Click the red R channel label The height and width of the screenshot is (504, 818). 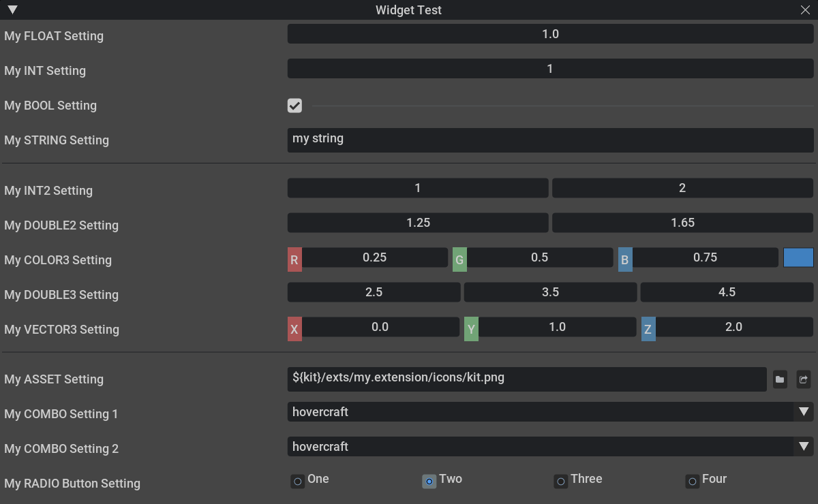294,260
